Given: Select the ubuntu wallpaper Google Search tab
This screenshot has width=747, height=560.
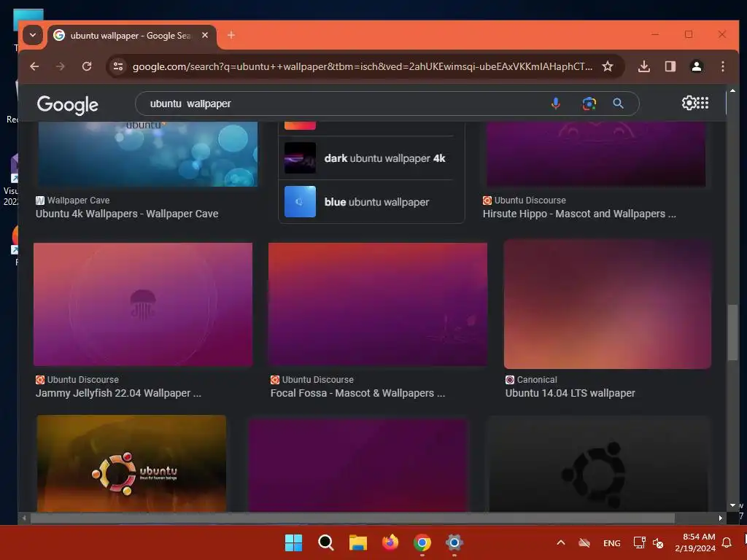Looking at the screenshot, I should coord(131,36).
